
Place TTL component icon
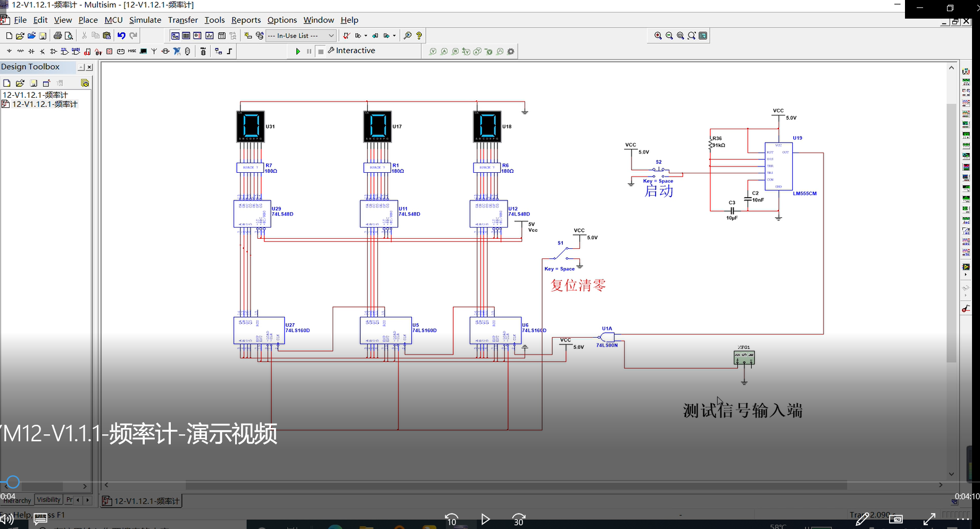pyautogui.click(x=64, y=51)
